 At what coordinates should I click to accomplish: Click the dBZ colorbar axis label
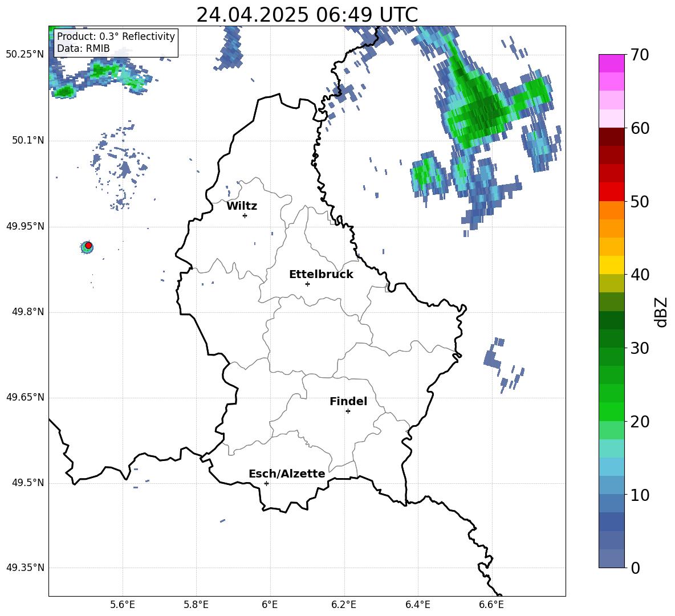[x=661, y=312]
